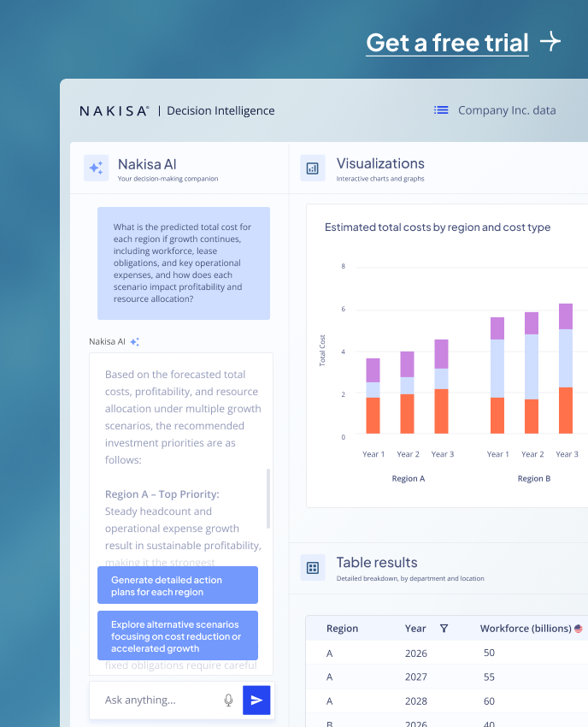Click the US flag currency icon in Workforce header

click(579, 629)
